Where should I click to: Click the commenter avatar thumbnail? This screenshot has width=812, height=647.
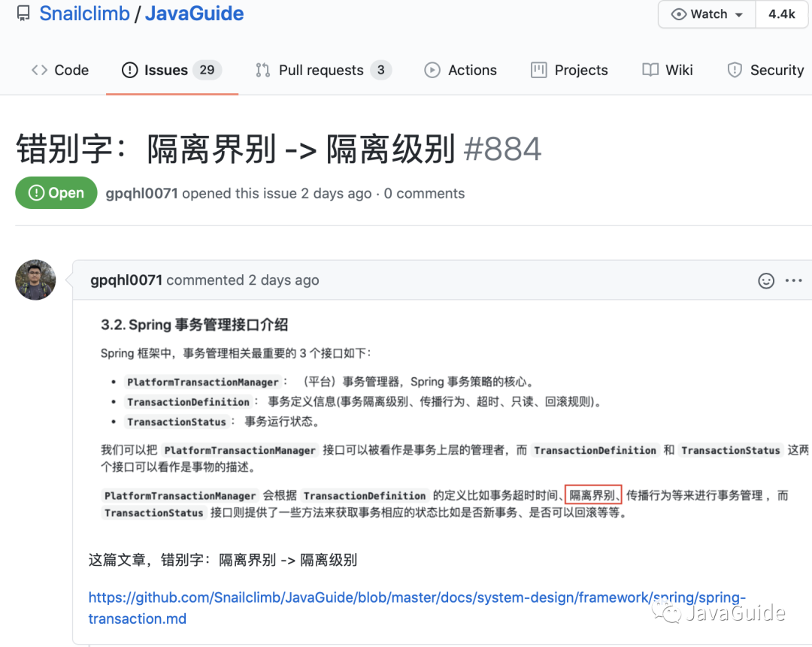(x=35, y=280)
